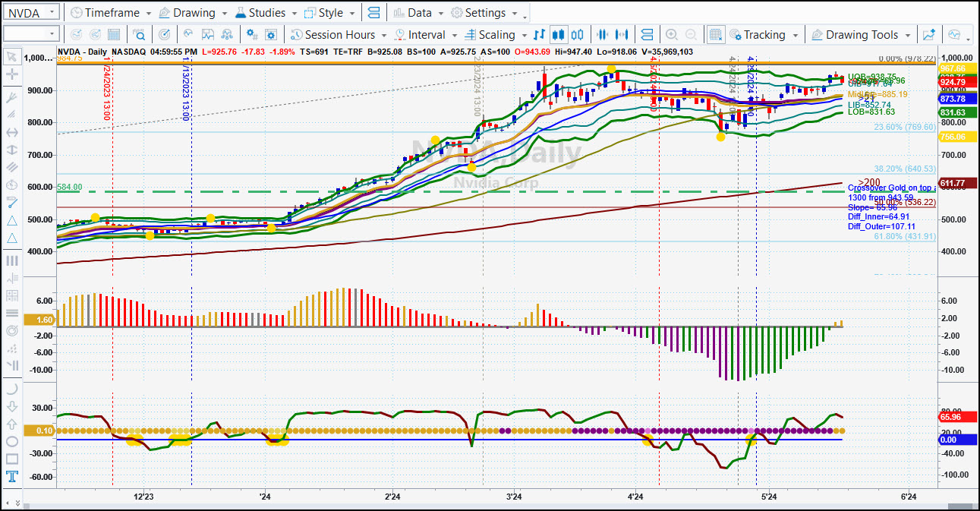Image resolution: width=980 pixels, height=511 pixels.
Task: Open the empty combo box below NVDA
Action: coord(30,33)
